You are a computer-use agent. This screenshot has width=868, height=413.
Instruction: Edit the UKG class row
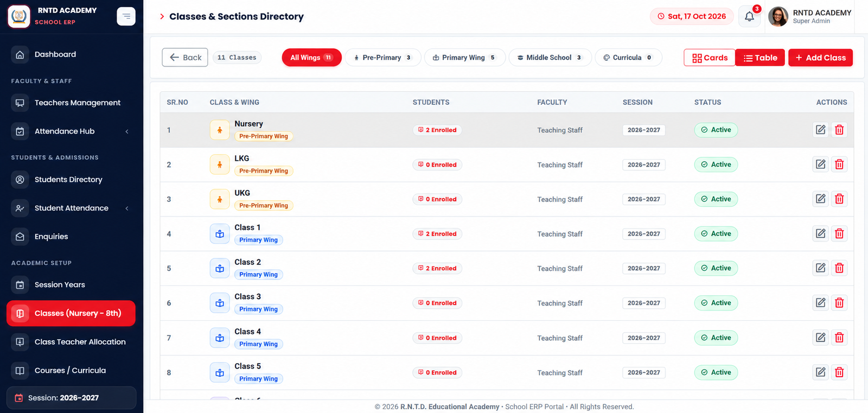pos(821,199)
